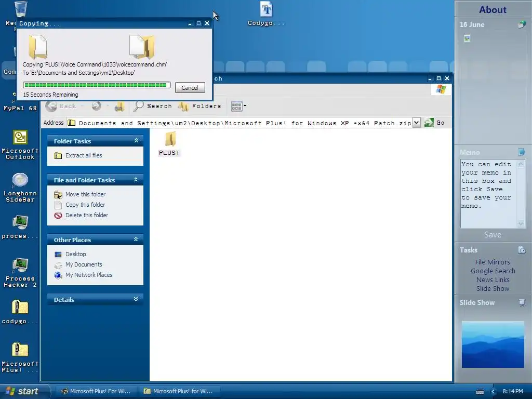
Task: Click the clock showing 8:14 PM
Action: point(512,392)
